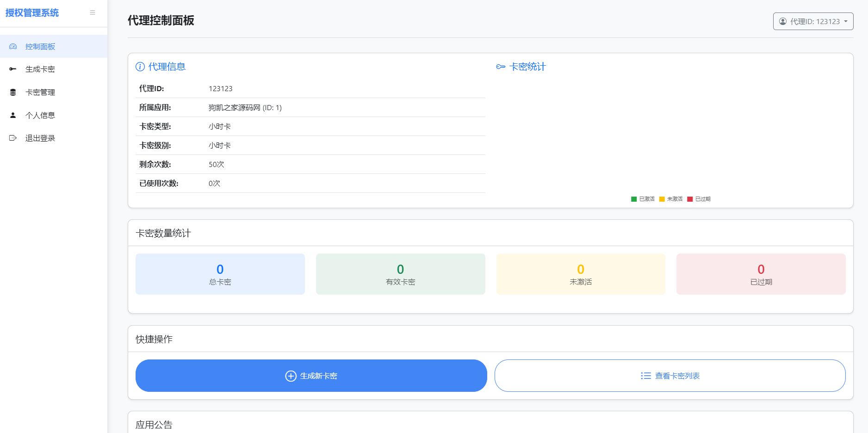Image resolution: width=868 pixels, height=433 pixels.
Task: Collapse the sidebar with the hamburger icon
Action: click(x=93, y=12)
